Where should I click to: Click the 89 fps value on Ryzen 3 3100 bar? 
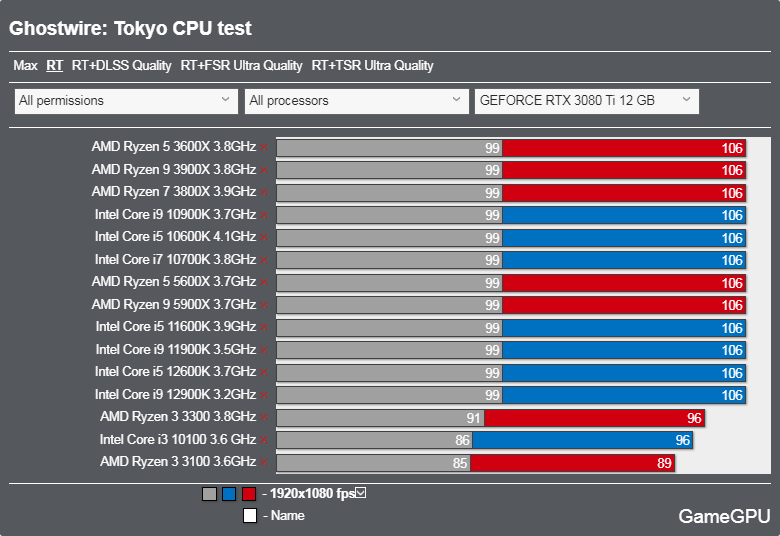click(664, 463)
